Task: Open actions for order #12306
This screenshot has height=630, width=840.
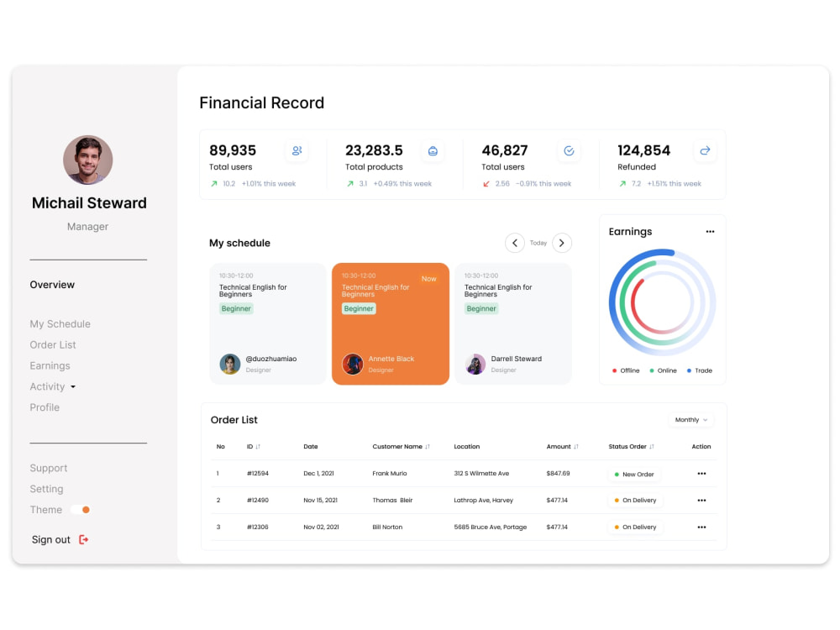Action: pos(701,528)
